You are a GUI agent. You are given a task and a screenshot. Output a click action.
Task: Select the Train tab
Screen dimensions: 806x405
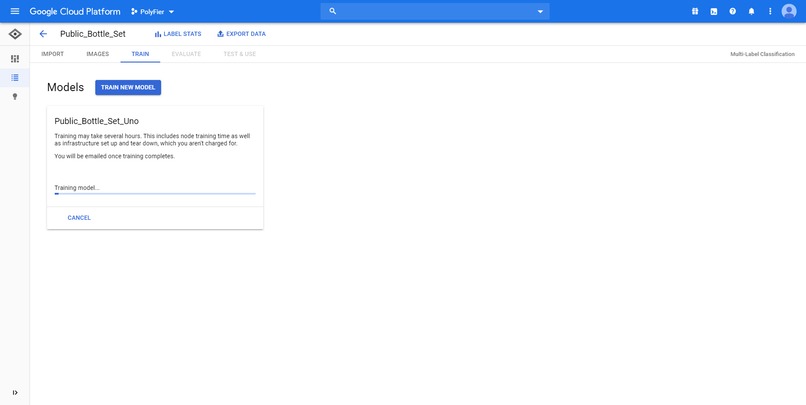click(140, 54)
